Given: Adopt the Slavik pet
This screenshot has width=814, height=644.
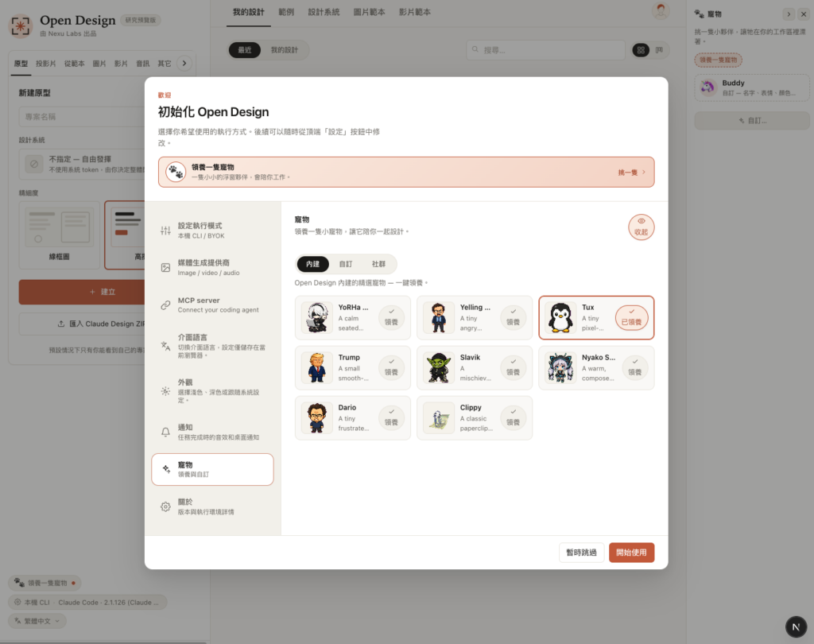Looking at the screenshot, I should click(513, 367).
